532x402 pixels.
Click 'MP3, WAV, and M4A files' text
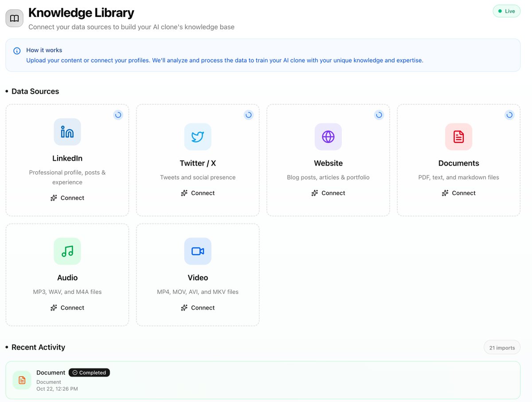pos(67,292)
